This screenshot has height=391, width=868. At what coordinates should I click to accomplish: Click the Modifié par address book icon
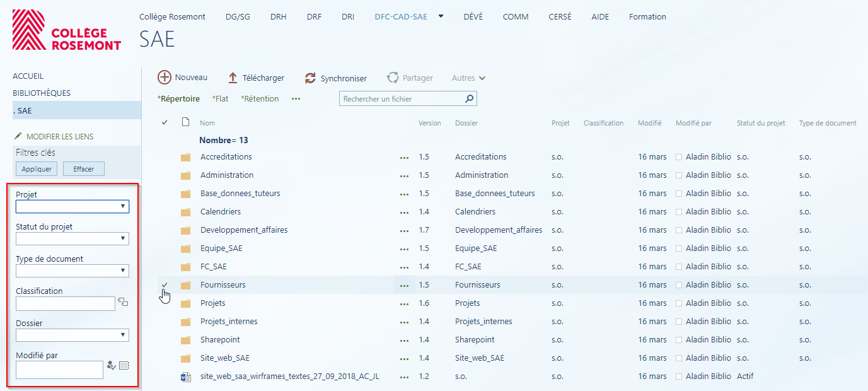pyautogui.click(x=124, y=365)
